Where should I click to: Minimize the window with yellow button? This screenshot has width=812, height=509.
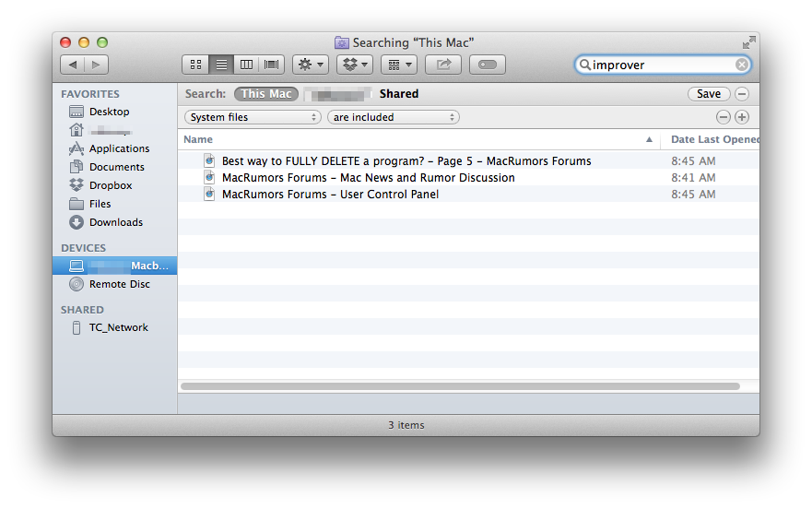tap(84, 42)
